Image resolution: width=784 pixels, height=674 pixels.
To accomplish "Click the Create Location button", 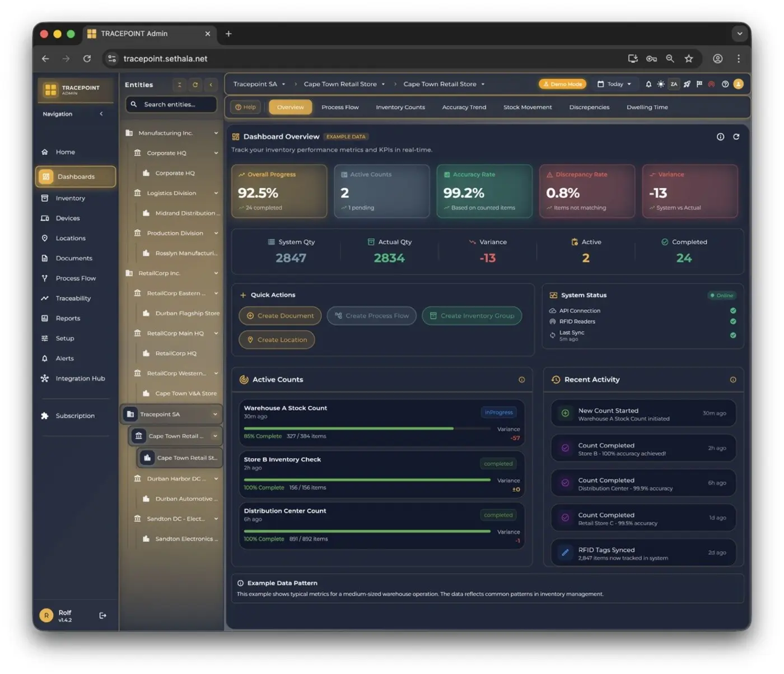I will 277,340.
